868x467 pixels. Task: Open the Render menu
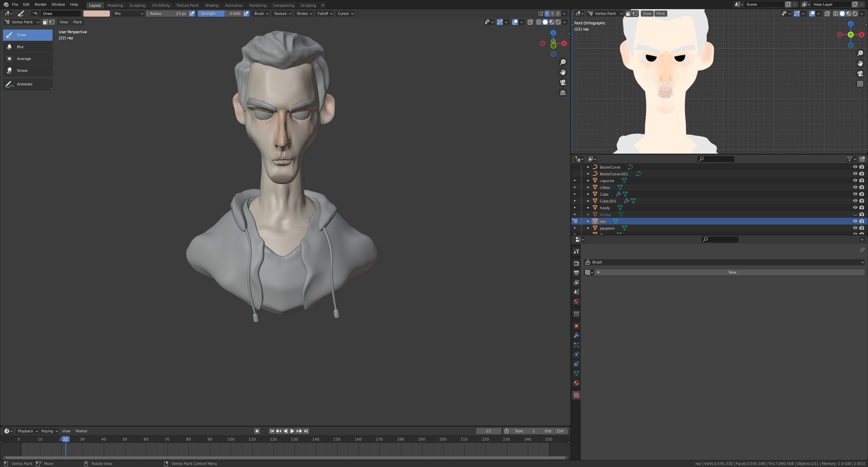pos(40,4)
